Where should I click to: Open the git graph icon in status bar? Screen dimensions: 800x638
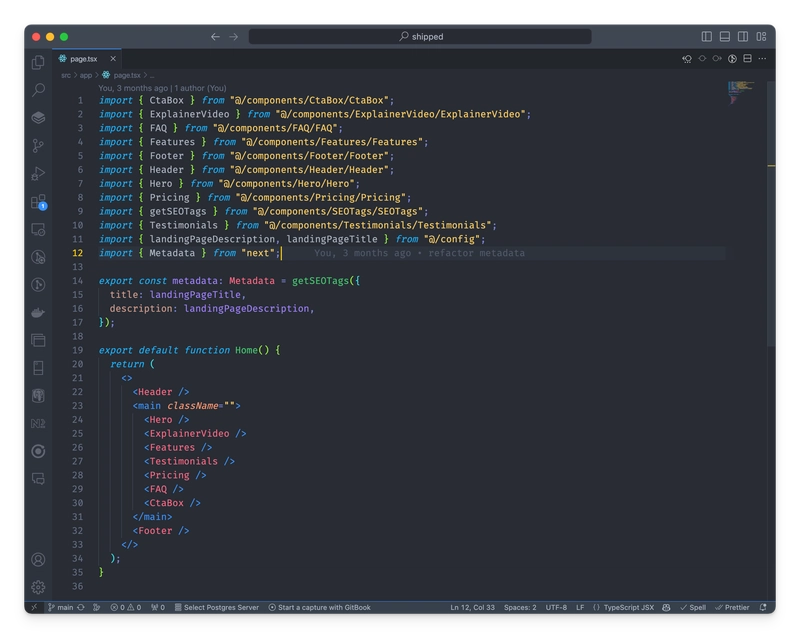pos(96,607)
